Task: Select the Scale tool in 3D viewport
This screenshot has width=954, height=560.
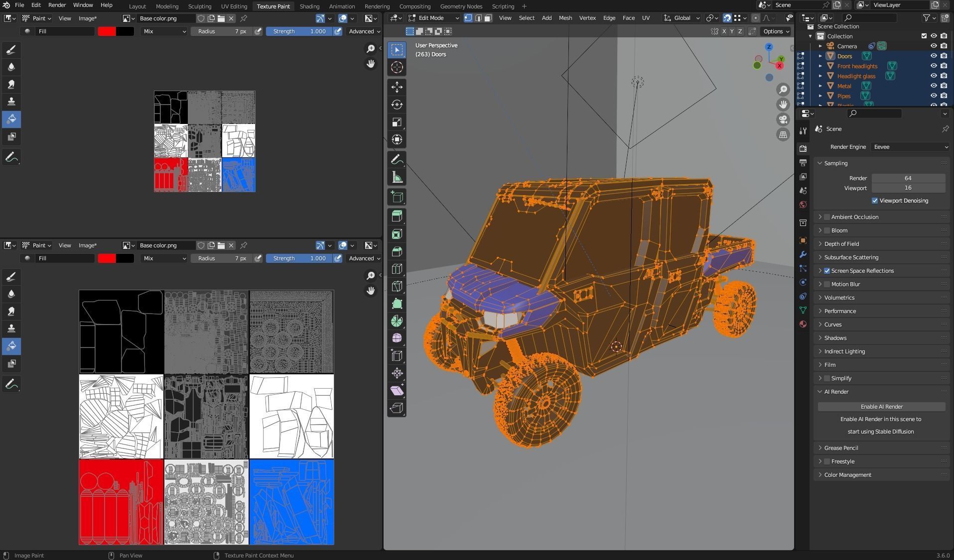Action: 397,122
